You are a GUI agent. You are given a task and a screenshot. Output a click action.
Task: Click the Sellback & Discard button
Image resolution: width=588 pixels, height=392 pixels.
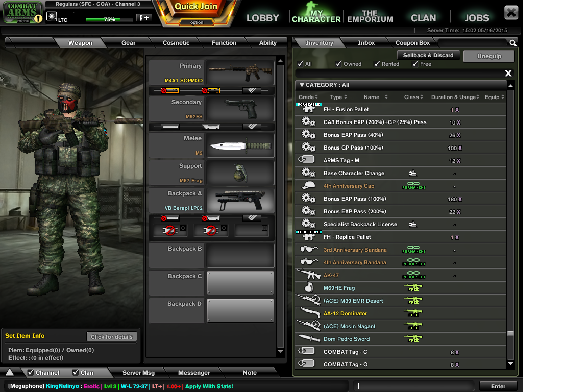click(428, 55)
